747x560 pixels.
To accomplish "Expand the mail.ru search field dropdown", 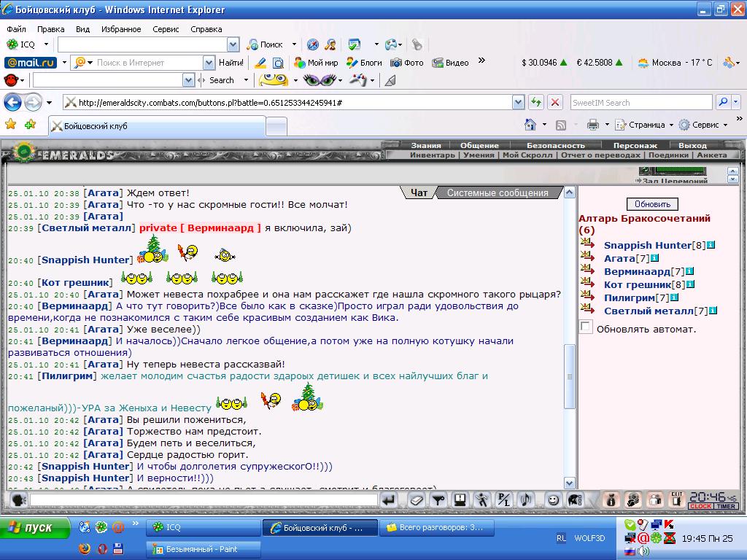I will [x=209, y=63].
